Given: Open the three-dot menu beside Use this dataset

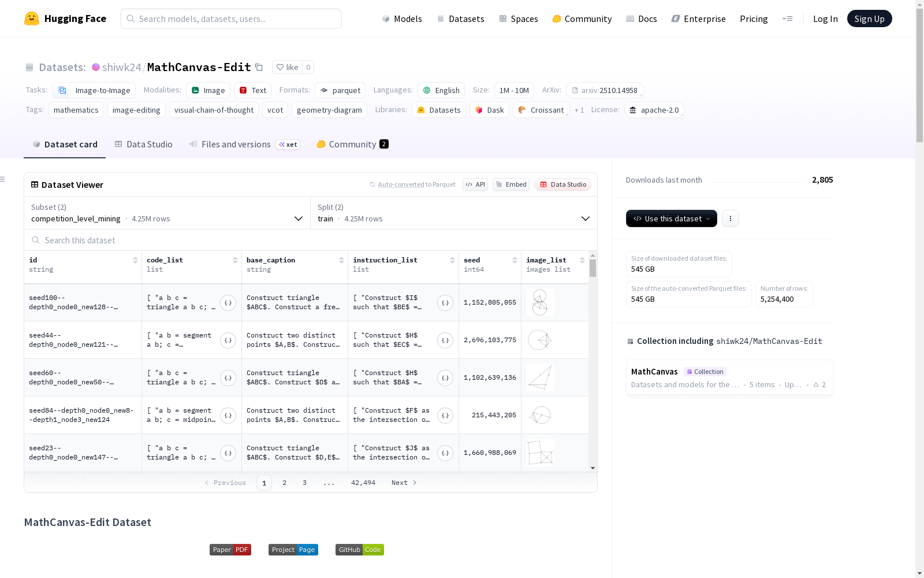Looking at the screenshot, I should (731, 218).
